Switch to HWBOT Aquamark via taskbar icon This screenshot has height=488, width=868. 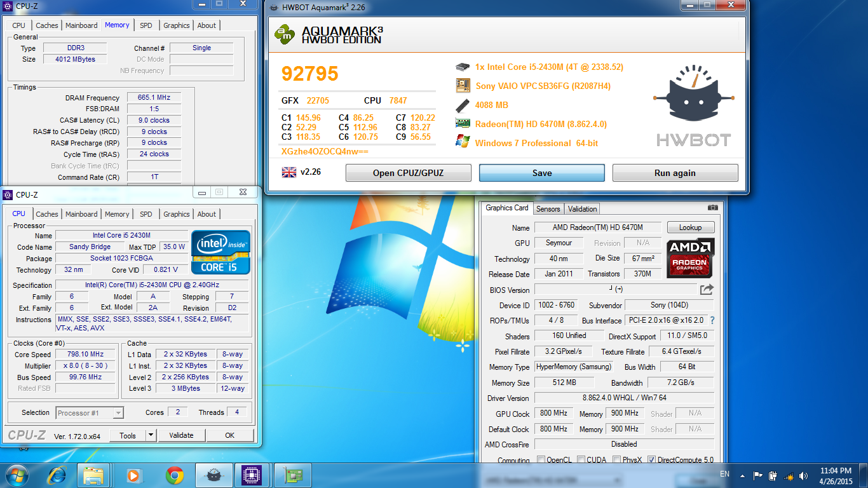click(214, 475)
